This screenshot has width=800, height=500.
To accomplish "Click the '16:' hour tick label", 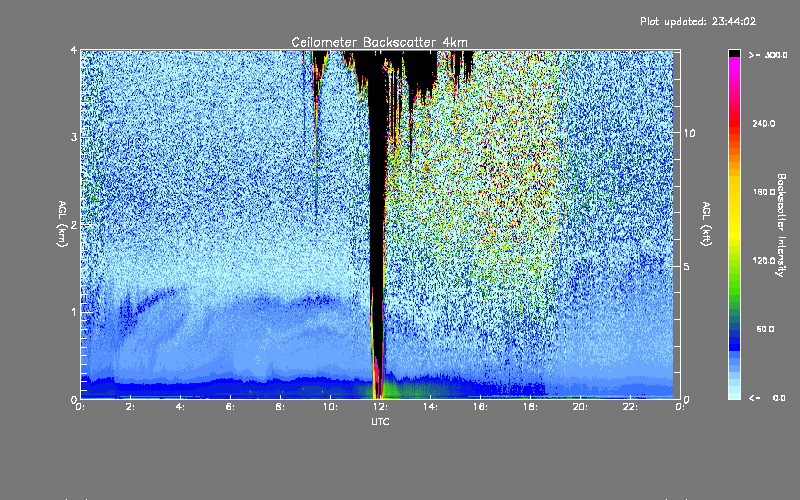I will 480,407.
